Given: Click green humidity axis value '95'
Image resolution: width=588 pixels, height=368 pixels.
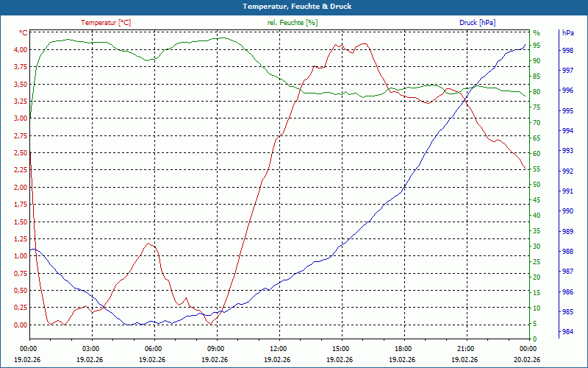Looking at the screenshot, I should (537, 46).
